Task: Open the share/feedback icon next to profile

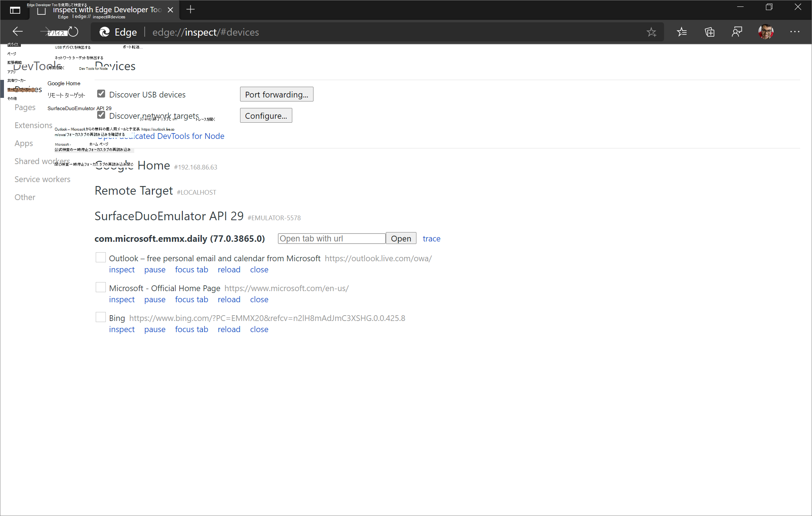Action: point(737,32)
